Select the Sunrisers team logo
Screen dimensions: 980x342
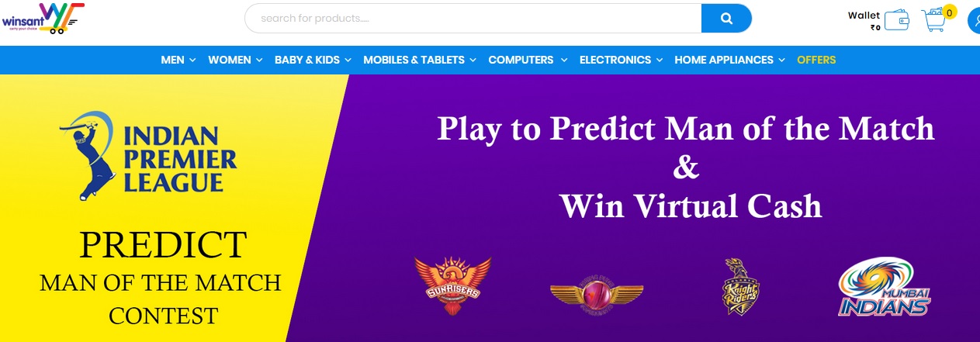pos(452,285)
